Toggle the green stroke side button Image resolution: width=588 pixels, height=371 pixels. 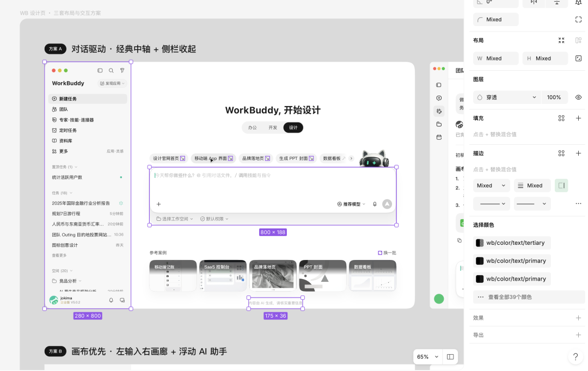(x=561, y=185)
